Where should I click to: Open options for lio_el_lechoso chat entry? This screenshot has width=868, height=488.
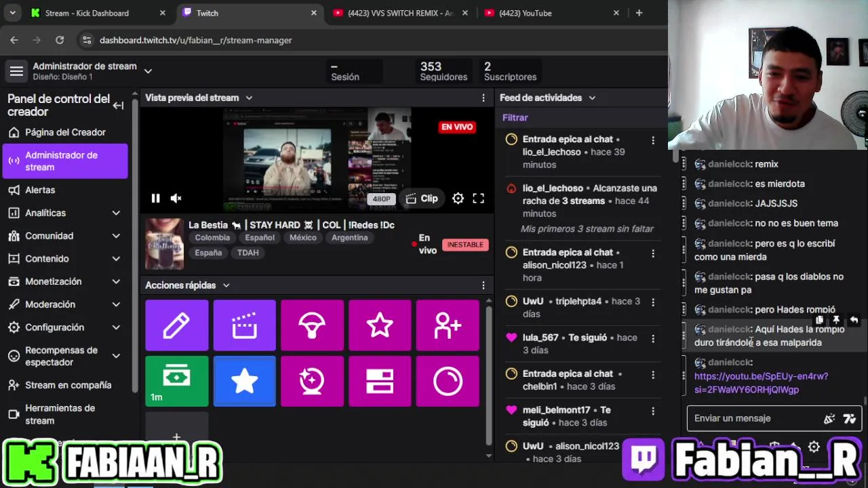point(653,140)
